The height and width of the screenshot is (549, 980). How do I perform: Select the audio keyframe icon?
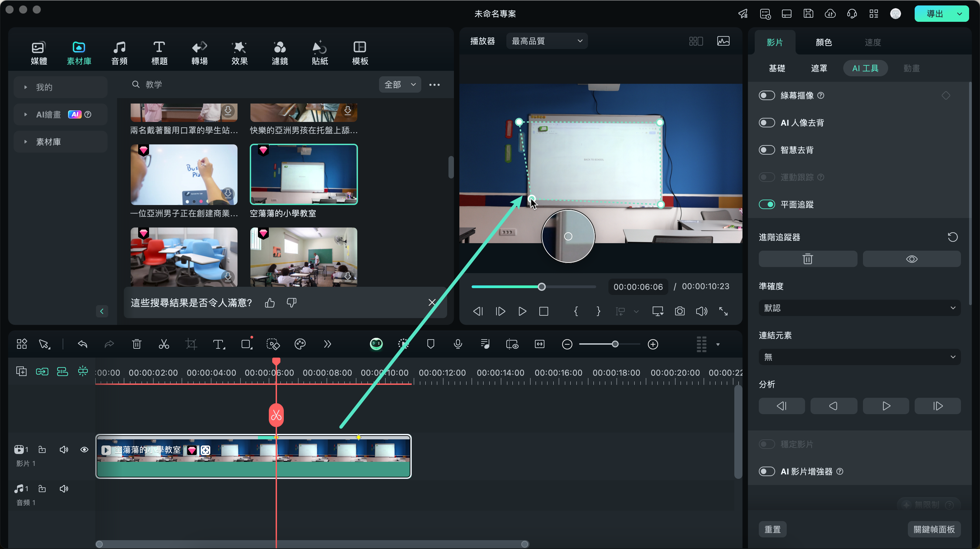coord(485,344)
